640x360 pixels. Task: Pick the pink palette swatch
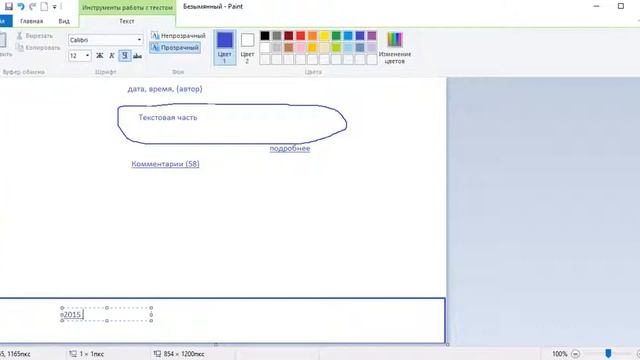300,48
